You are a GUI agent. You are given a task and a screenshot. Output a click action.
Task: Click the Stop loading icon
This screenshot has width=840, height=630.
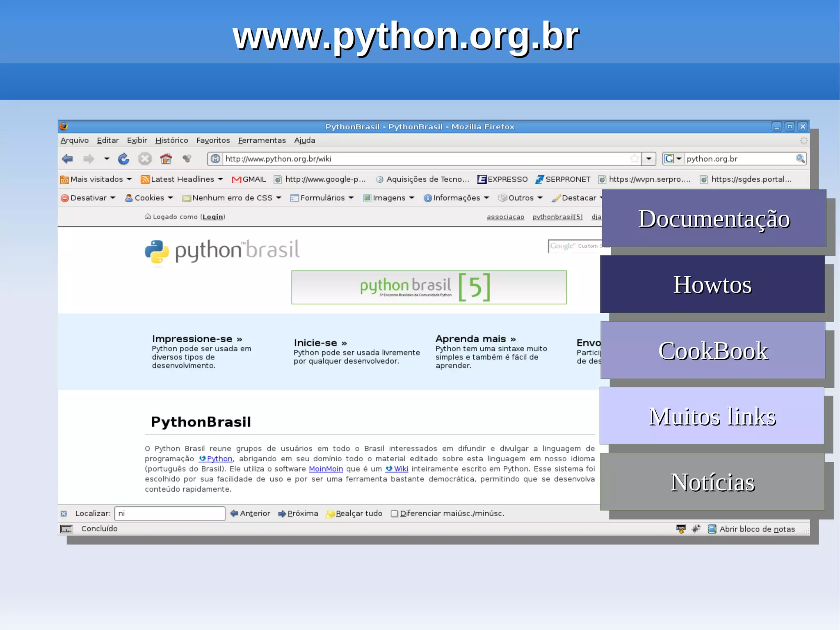click(x=145, y=159)
